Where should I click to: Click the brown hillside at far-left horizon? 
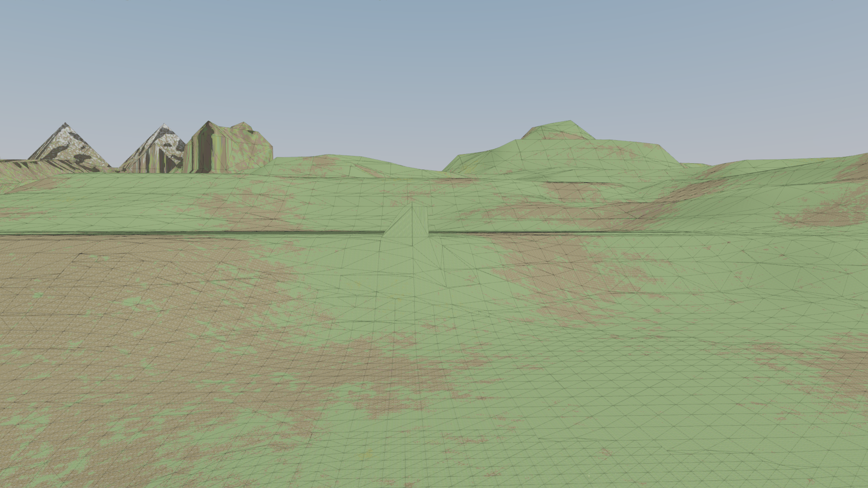click(x=23, y=169)
